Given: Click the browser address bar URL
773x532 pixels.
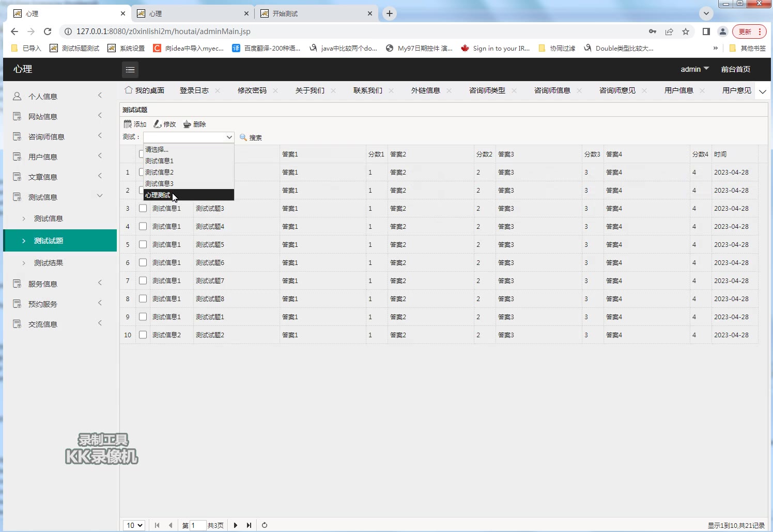Looking at the screenshot, I should [x=163, y=32].
